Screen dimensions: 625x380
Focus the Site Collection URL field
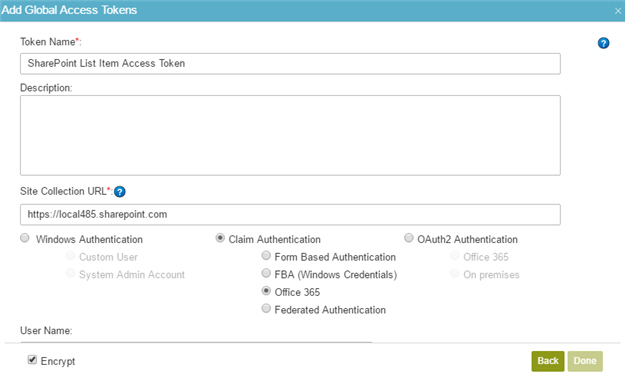(290, 215)
